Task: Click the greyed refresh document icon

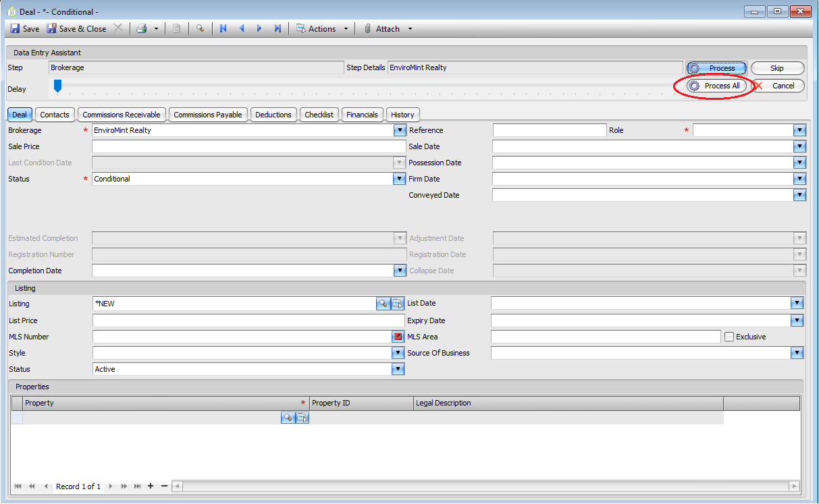Action: pyautogui.click(x=176, y=28)
